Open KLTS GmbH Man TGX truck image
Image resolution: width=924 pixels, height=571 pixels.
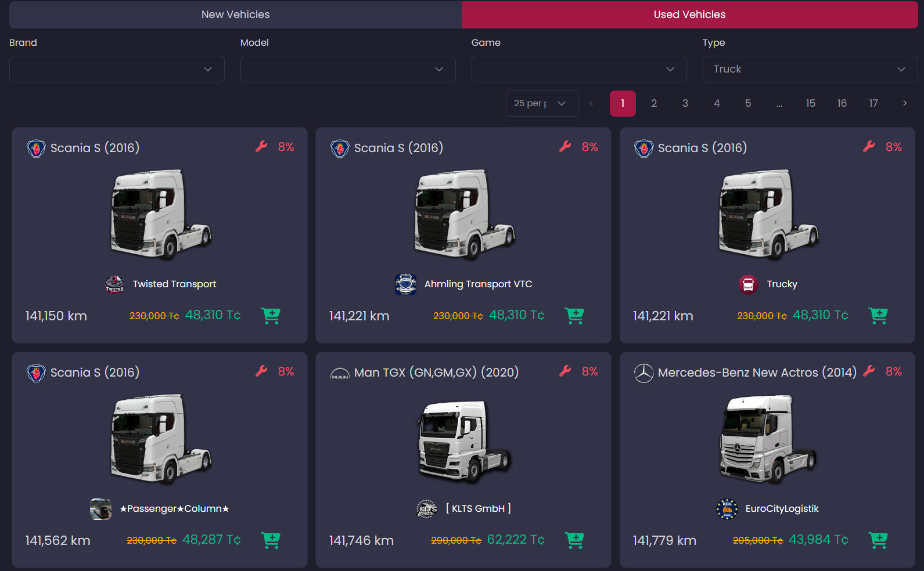[x=464, y=441]
